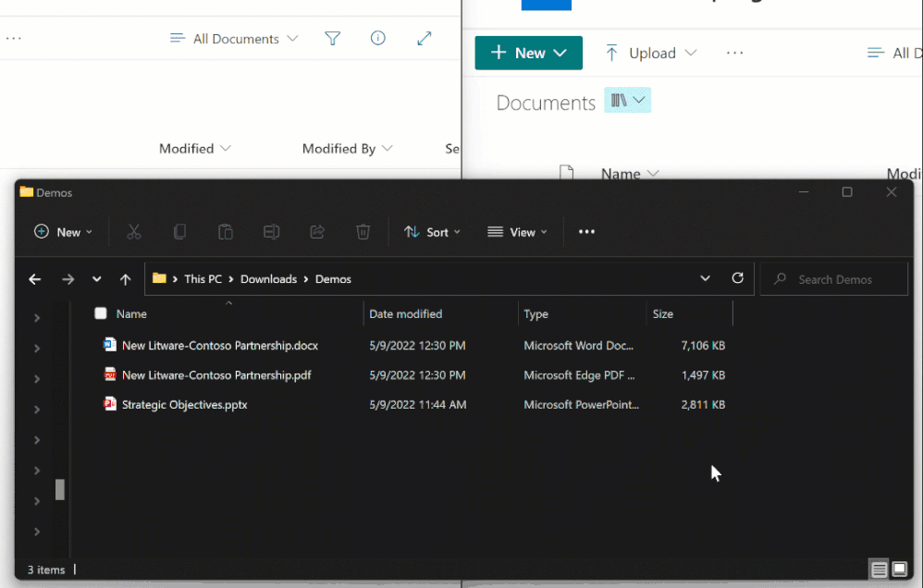Refresh the Demos folder view
The image size is (923, 588).
pyautogui.click(x=738, y=277)
